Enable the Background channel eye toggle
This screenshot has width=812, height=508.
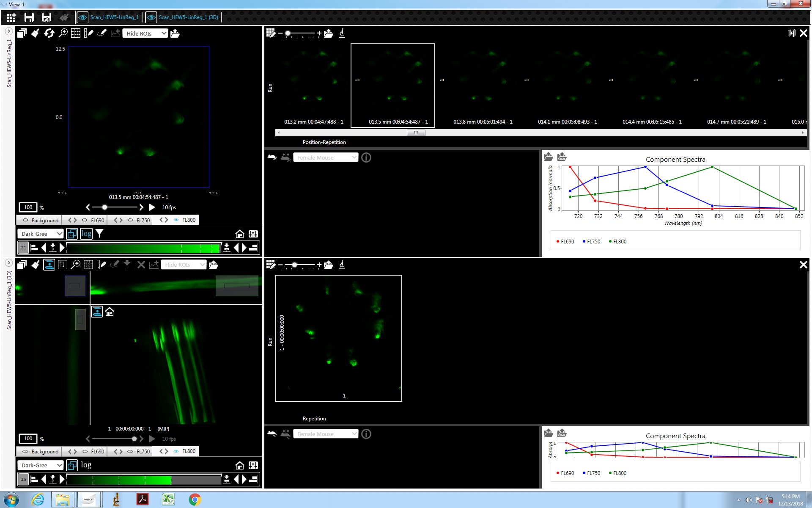(x=25, y=220)
